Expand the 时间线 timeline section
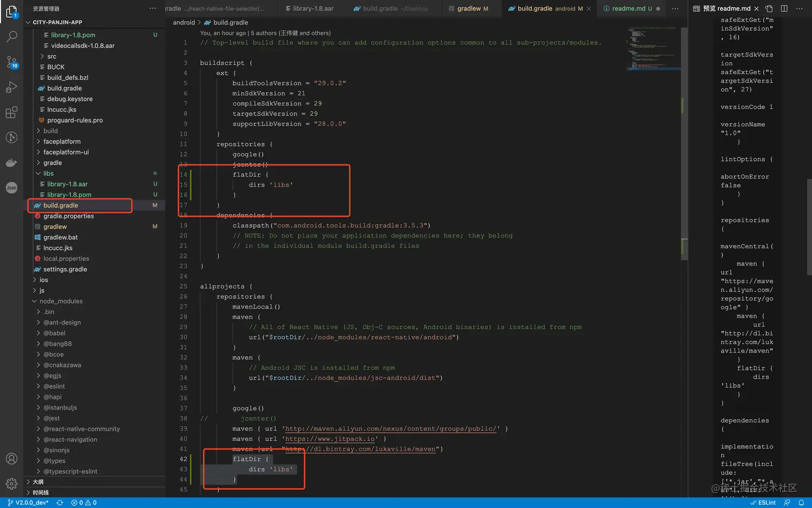Viewport: 812px width, 508px height. pos(40,492)
